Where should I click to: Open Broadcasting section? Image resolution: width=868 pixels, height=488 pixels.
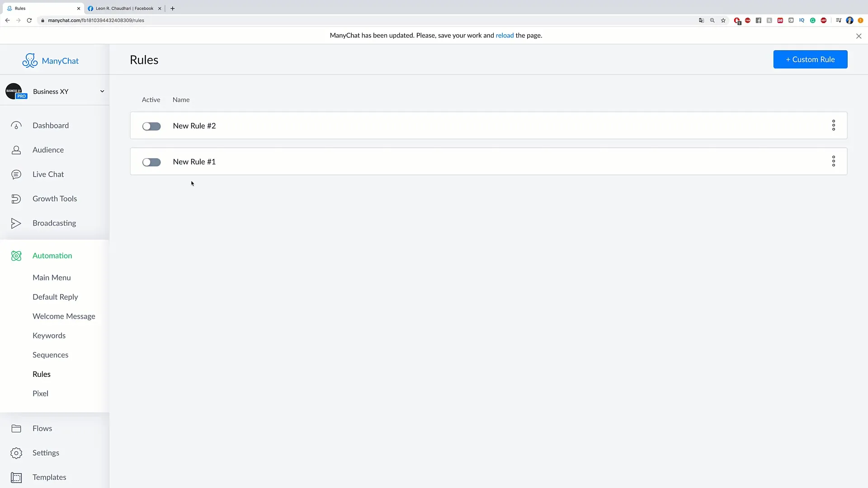(x=54, y=222)
